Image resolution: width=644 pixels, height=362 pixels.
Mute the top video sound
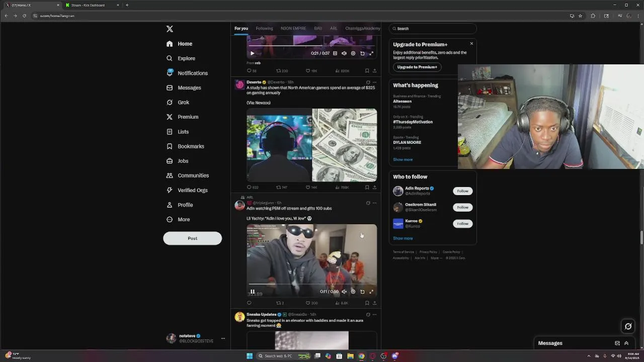coord(344,53)
